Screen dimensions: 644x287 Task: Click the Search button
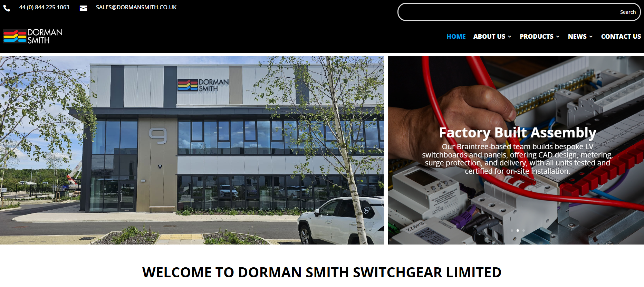tap(628, 12)
